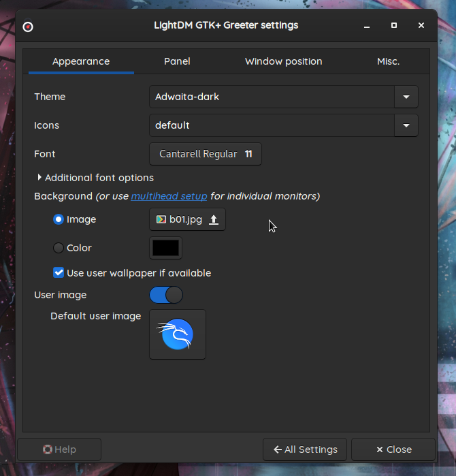Click the Kali dragon default user image
Viewport: 456px width, 476px height.
tap(178, 334)
